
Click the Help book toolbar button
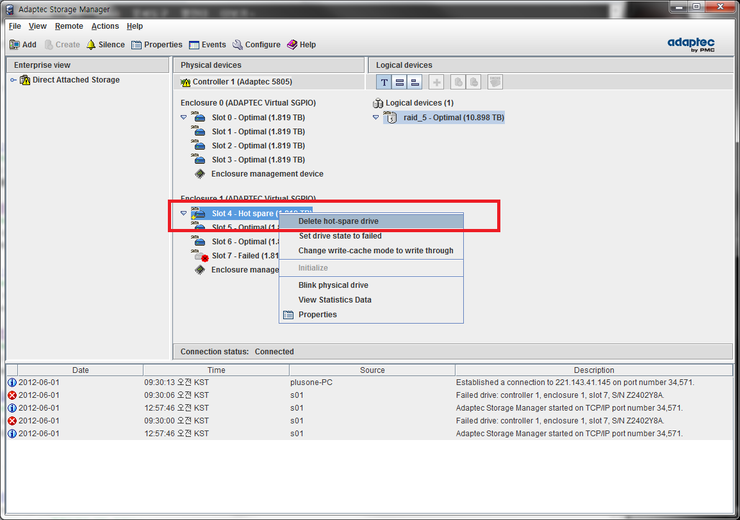tap(302, 44)
